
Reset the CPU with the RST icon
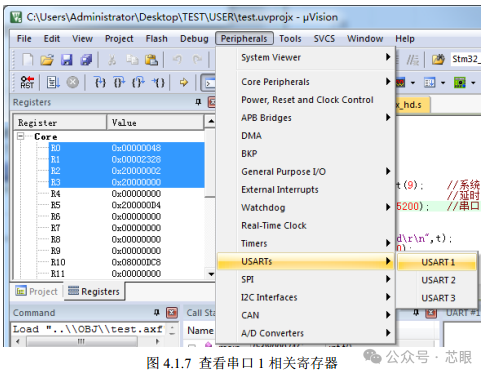(27, 82)
